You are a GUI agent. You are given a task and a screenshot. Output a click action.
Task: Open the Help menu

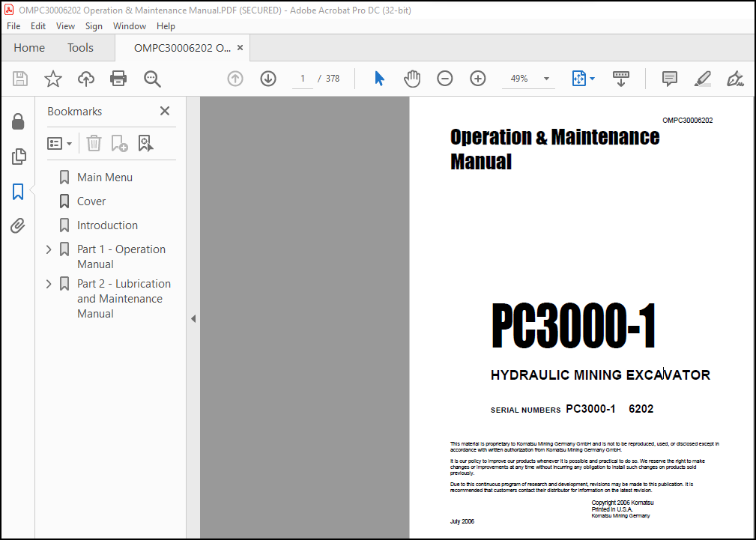pos(166,26)
